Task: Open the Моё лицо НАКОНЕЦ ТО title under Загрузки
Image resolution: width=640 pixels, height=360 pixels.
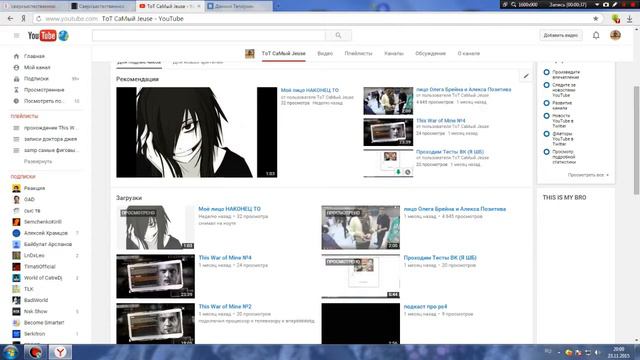Action: [229, 209]
